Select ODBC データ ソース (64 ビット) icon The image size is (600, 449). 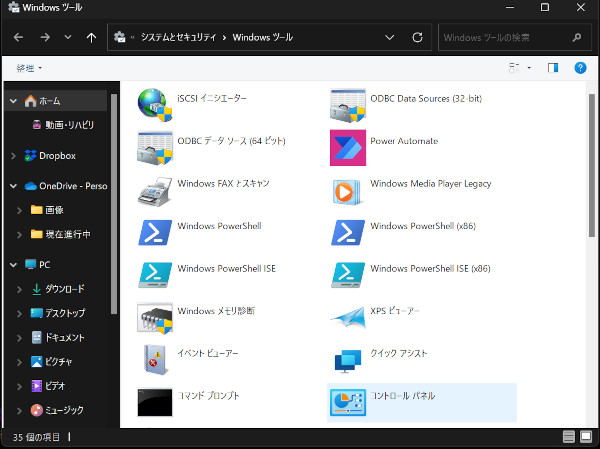[x=155, y=148]
